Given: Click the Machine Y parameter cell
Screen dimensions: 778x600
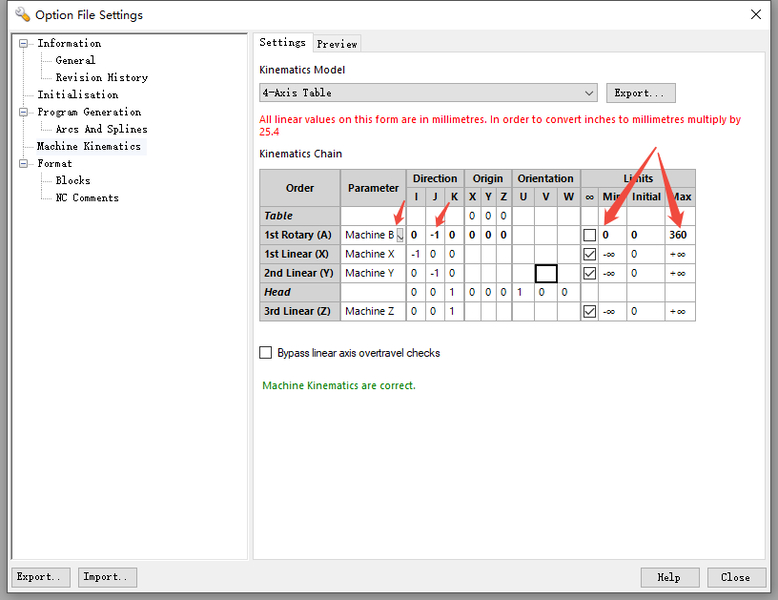Looking at the screenshot, I should (x=373, y=273).
